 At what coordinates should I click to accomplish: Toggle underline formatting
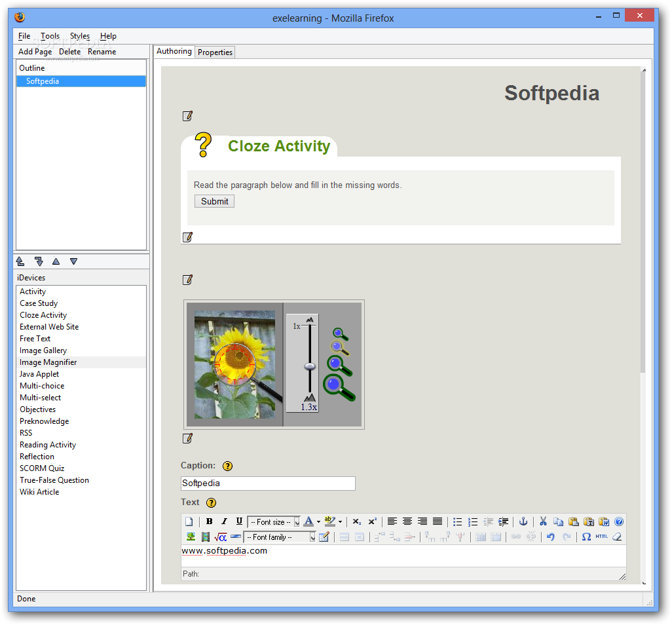[239, 521]
